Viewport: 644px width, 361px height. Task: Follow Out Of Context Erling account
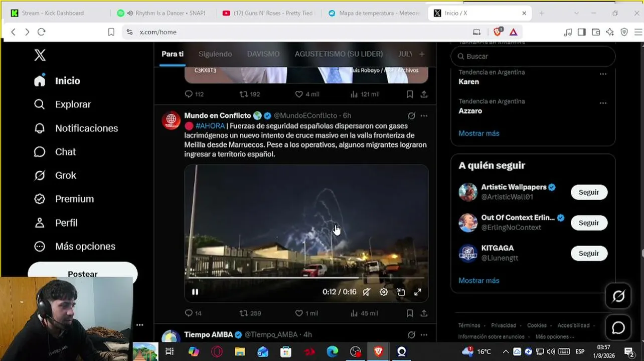tap(589, 223)
